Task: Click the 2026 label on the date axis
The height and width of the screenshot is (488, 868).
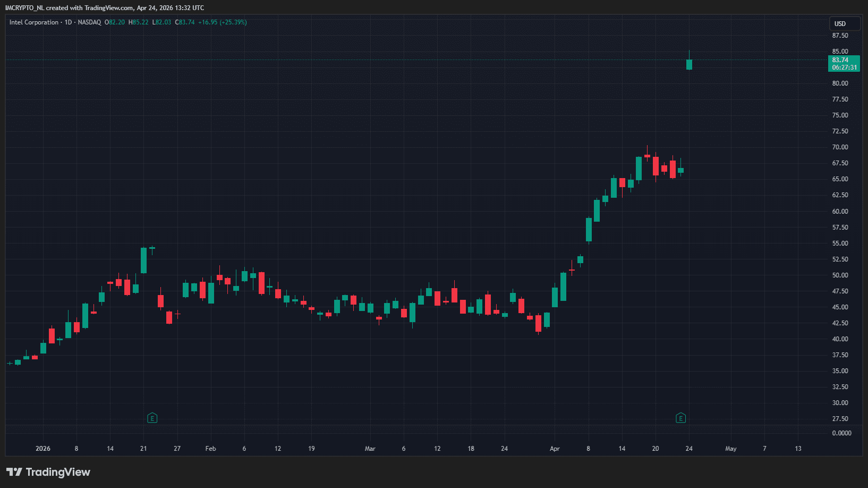Action: [43, 449]
